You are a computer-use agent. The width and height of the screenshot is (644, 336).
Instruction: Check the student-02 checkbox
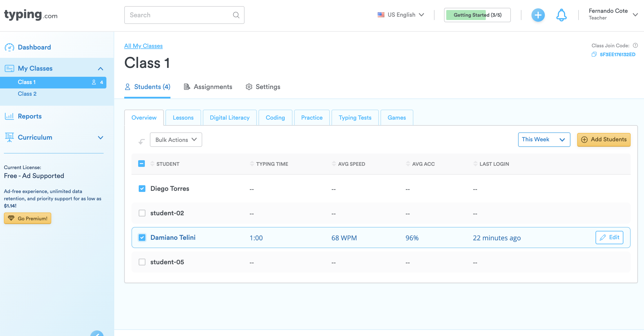pyautogui.click(x=142, y=213)
